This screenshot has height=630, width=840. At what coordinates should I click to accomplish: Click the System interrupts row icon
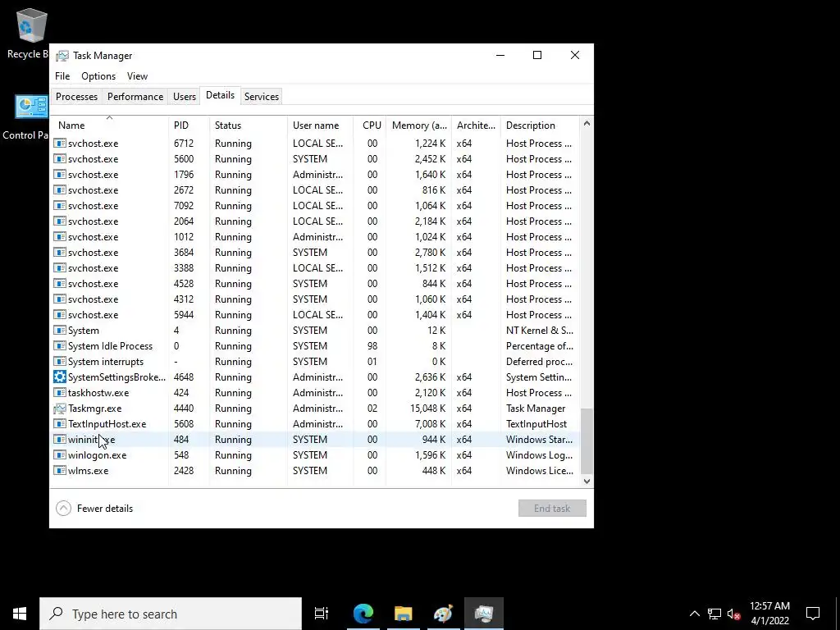click(x=60, y=362)
